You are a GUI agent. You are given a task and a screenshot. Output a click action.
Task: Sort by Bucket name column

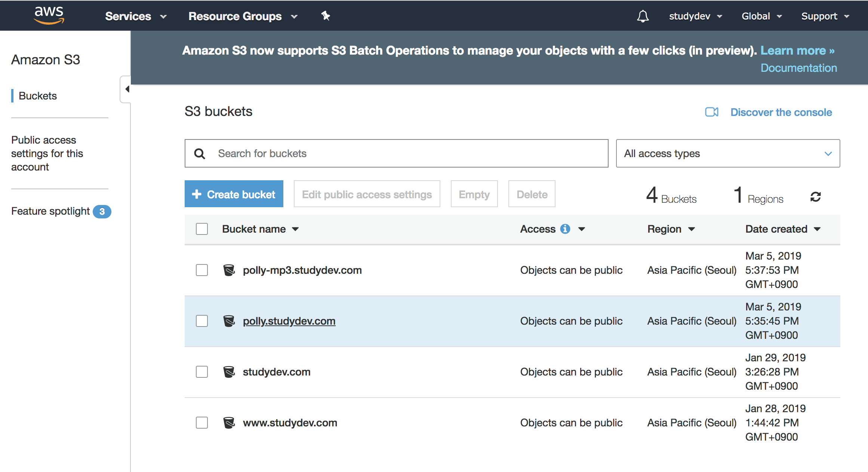coord(261,229)
